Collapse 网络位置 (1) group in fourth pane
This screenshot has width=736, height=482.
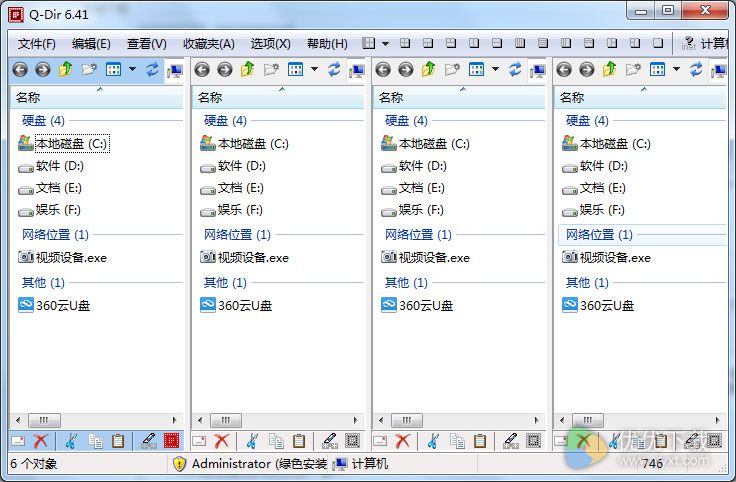599,234
